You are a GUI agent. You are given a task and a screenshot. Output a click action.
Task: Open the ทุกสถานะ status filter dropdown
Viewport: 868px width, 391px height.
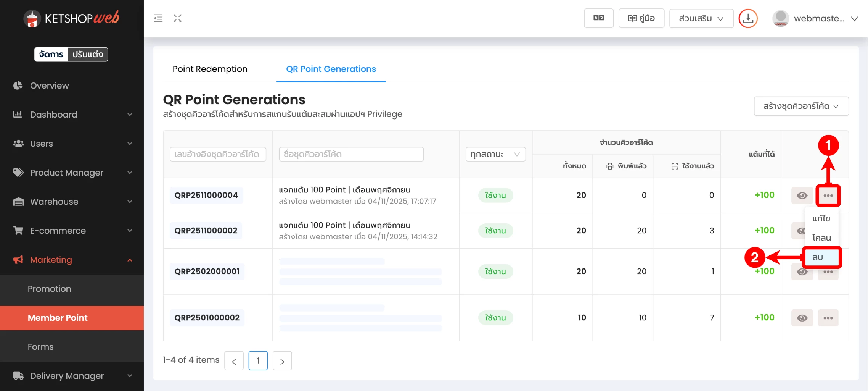[x=495, y=154]
